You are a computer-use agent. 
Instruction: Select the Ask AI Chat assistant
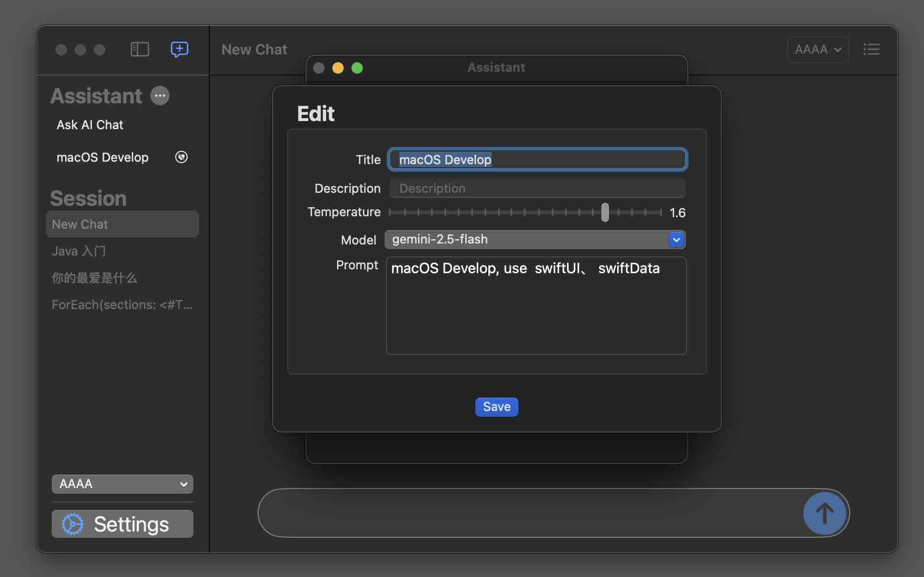point(90,125)
